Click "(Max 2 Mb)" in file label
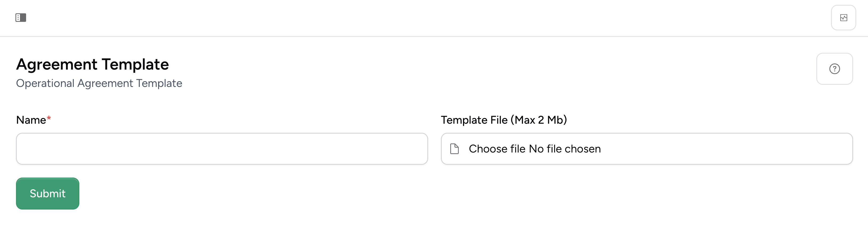Screen dimensions: 868x225 pos(539,120)
